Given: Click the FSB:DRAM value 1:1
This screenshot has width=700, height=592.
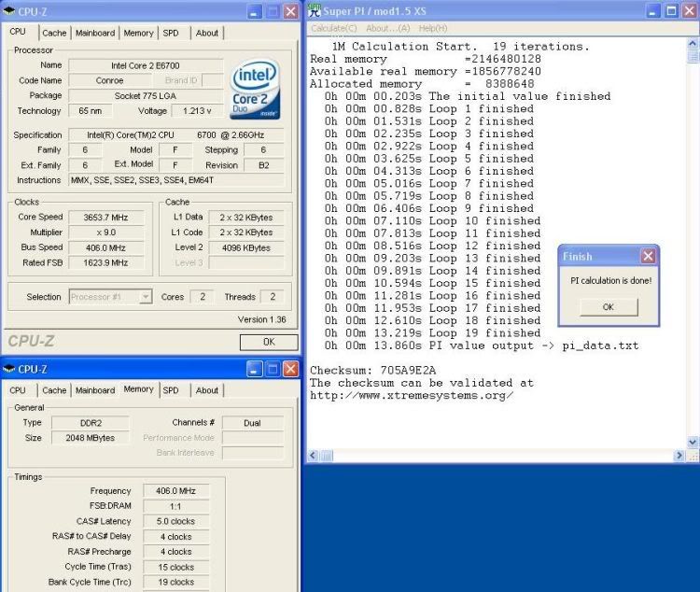Looking at the screenshot, I should 175,506.
